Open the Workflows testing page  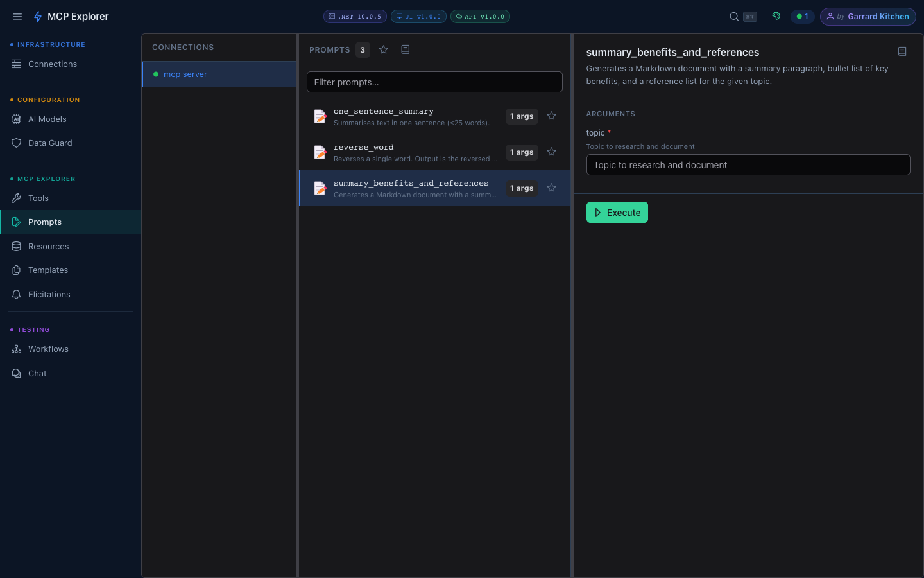point(48,349)
